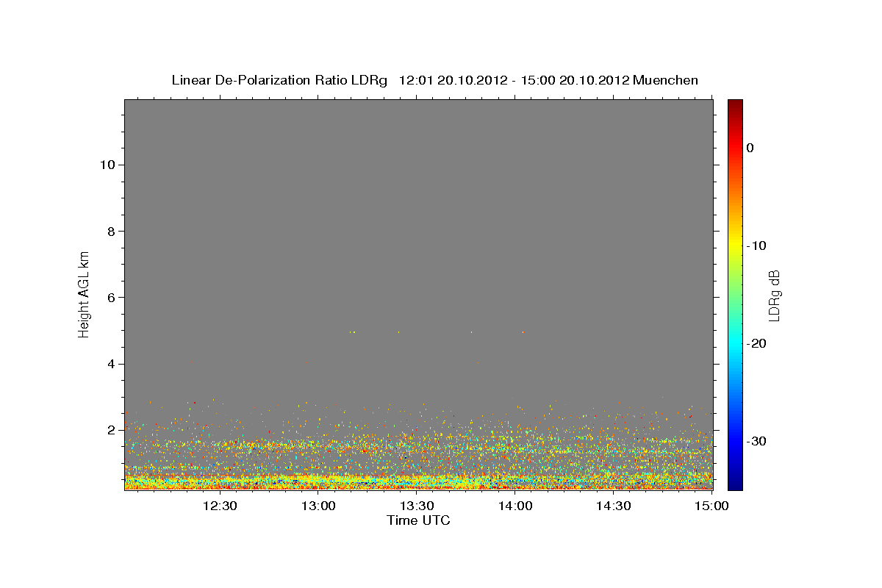Click the height tick label 8
Viewport: 882px width, 588px height.
(x=111, y=231)
